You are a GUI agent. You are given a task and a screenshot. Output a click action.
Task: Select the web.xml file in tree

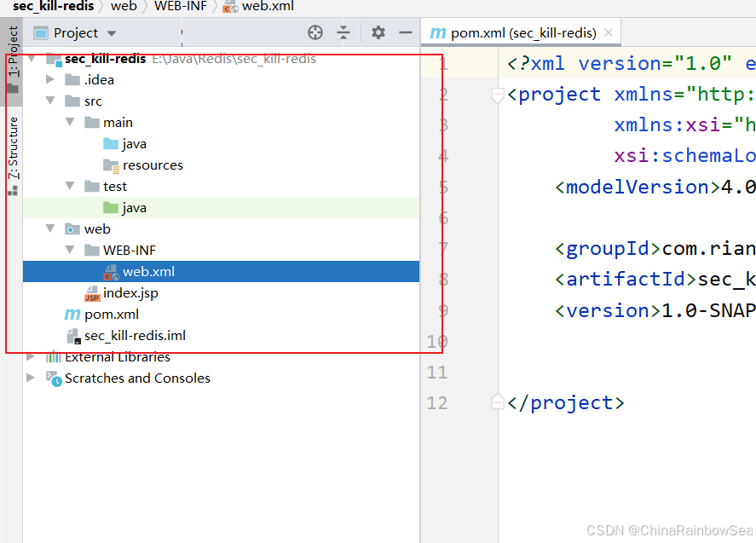[x=147, y=272]
